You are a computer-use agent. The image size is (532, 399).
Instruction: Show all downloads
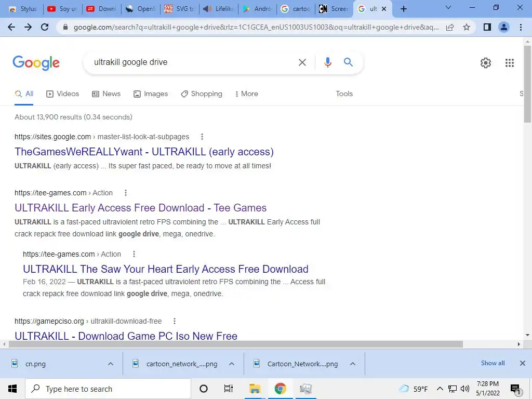click(493, 363)
